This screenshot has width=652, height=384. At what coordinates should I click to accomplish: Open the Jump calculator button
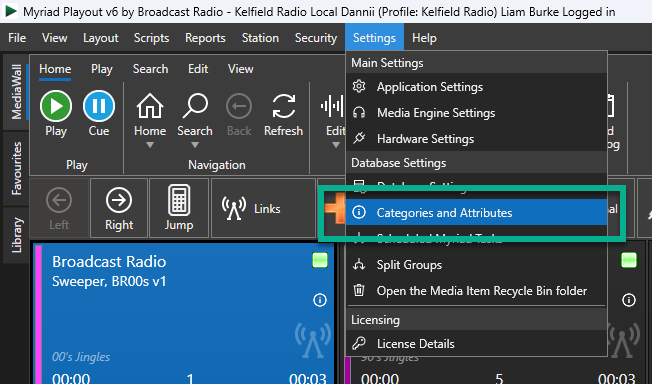click(x=179, y=208)
